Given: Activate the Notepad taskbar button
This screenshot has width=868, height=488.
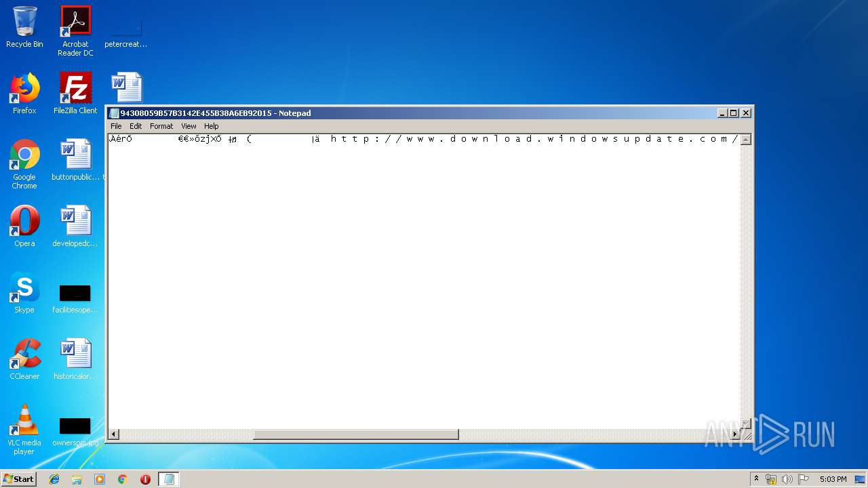Looking at the screenshot, I should tap(169, 479).
